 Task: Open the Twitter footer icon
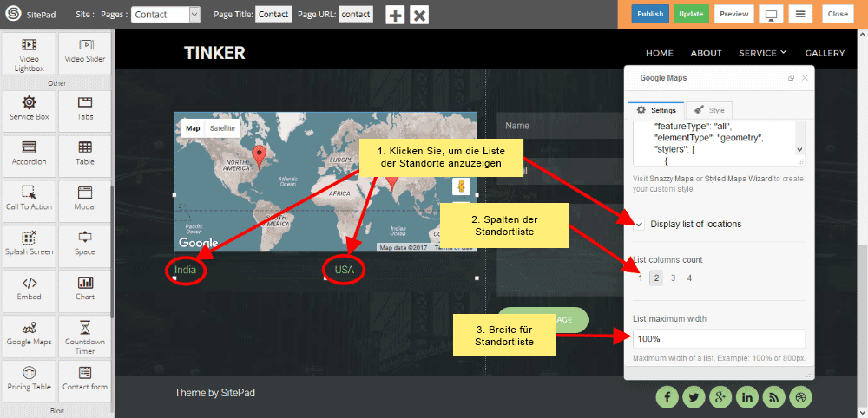[x=694, y=396]
